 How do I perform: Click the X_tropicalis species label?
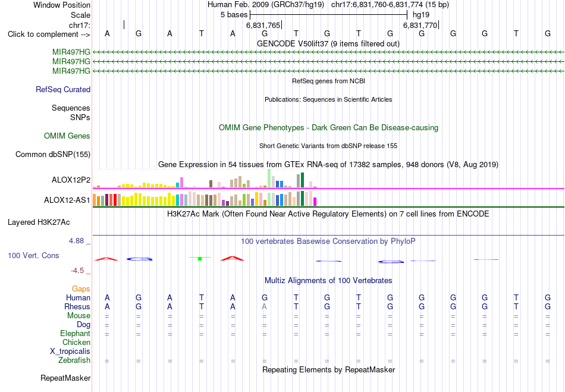tap(70, 352)
